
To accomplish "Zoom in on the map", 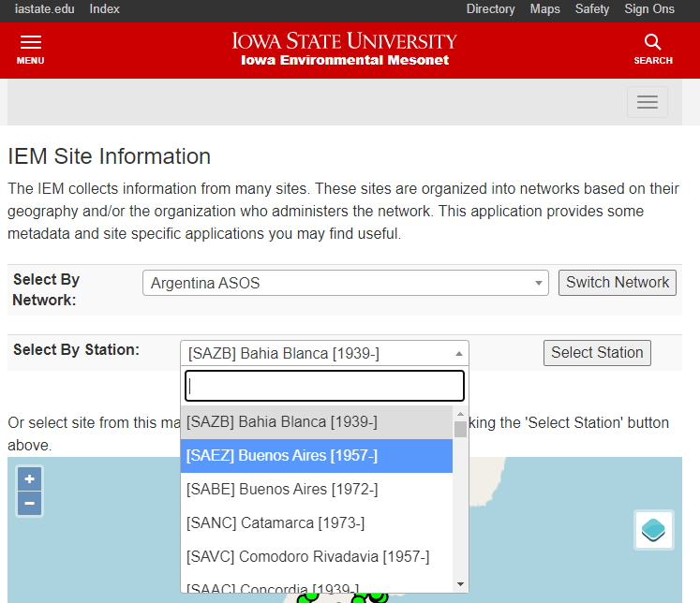I will click(x=29, y=479).
